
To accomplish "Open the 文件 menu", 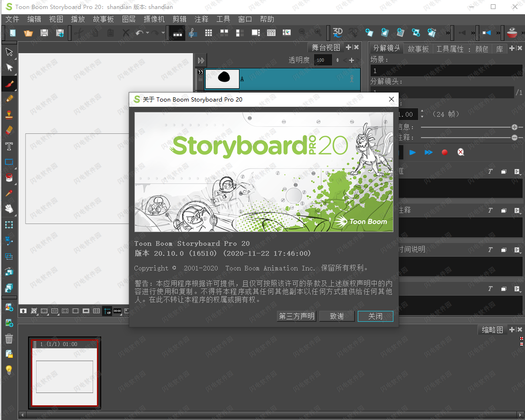I will point(12,19).
